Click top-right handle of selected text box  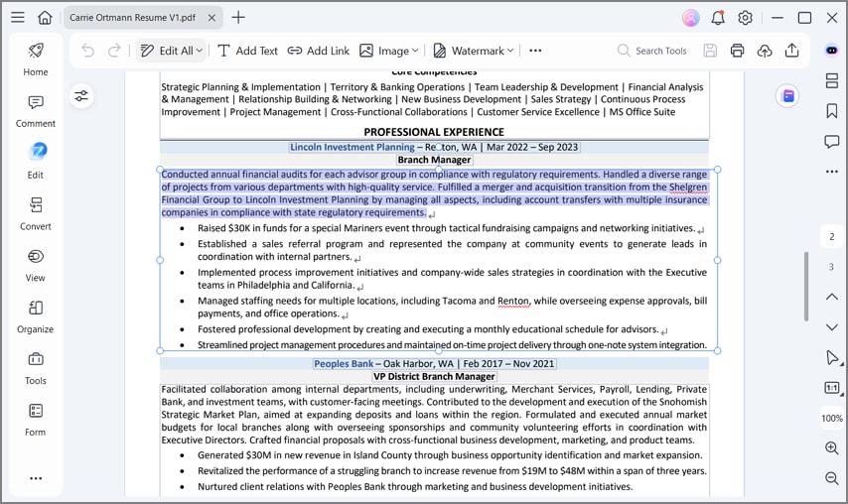718,170
